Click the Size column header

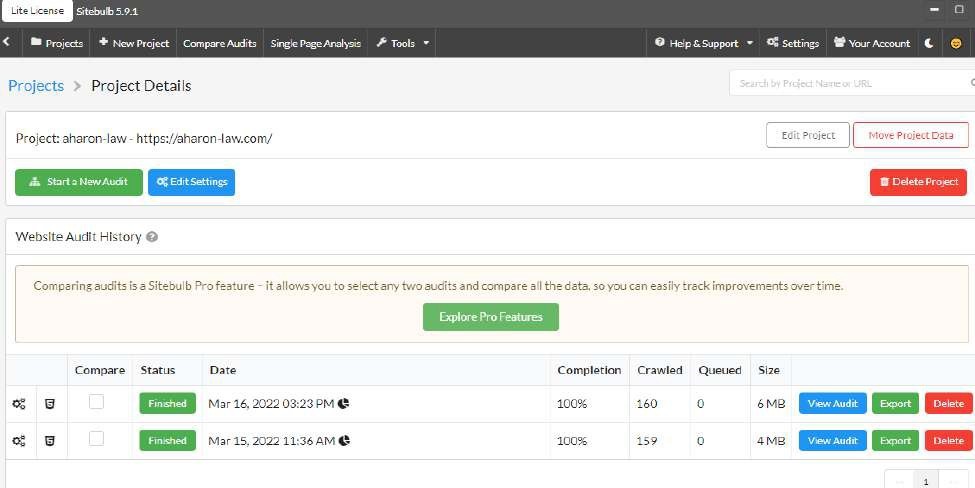769,370
